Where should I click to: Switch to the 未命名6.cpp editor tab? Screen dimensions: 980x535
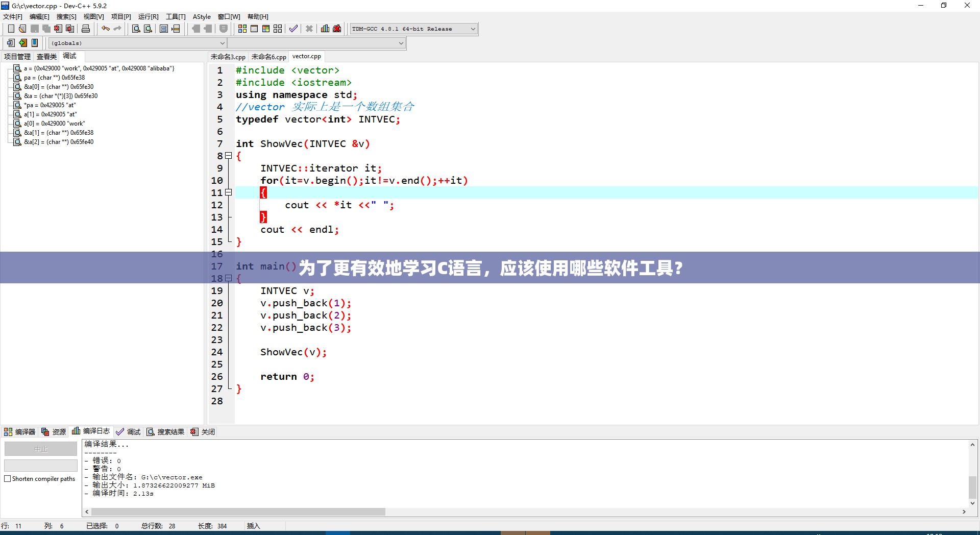pyautogui.click(x=269, y=57)
